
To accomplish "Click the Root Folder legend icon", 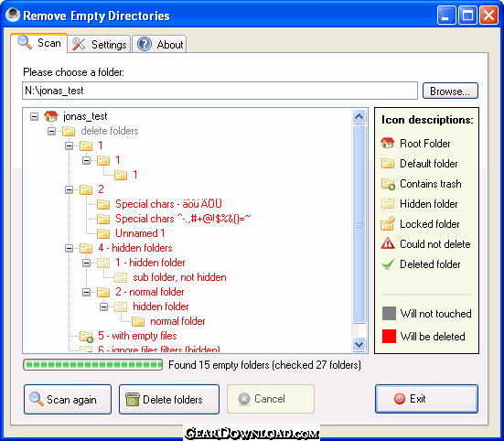I will (x=388, y=143).
